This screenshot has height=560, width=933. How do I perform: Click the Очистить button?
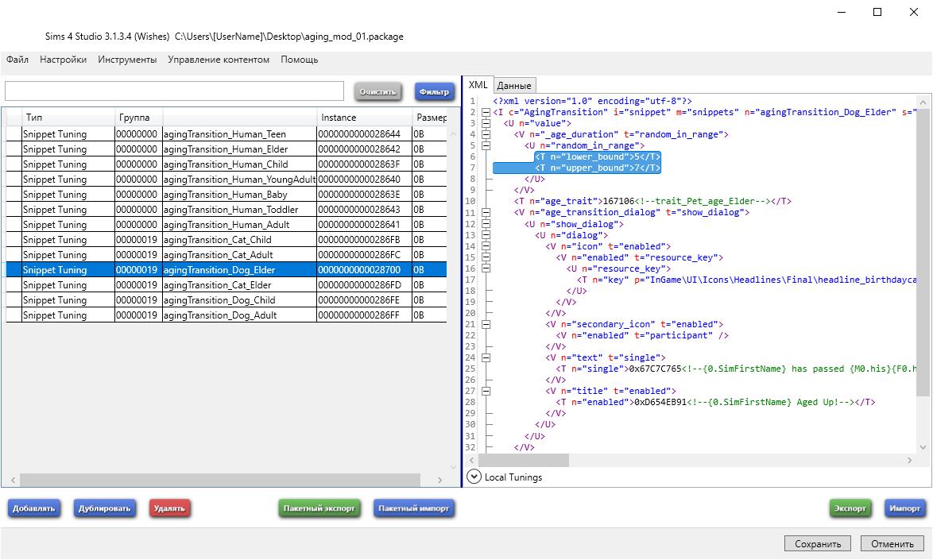pyautogui.click(x=377, y=91)
